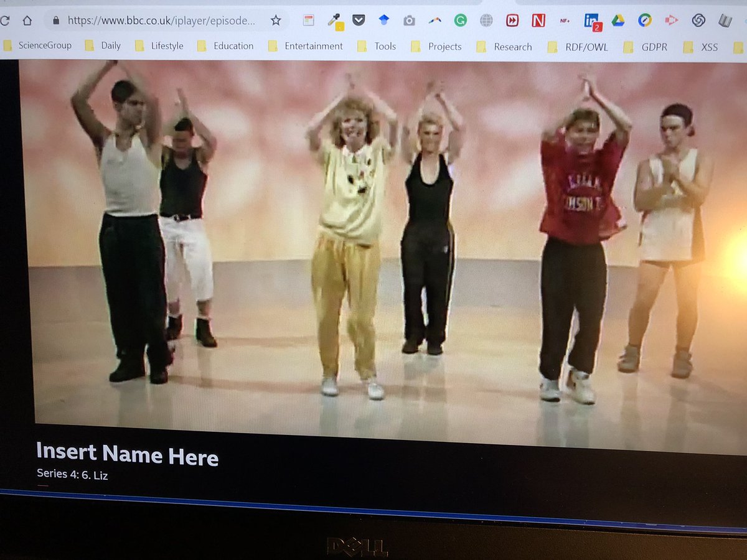Open the camera screenshot extension
747x560 pixels.
(x=408, y=20)
